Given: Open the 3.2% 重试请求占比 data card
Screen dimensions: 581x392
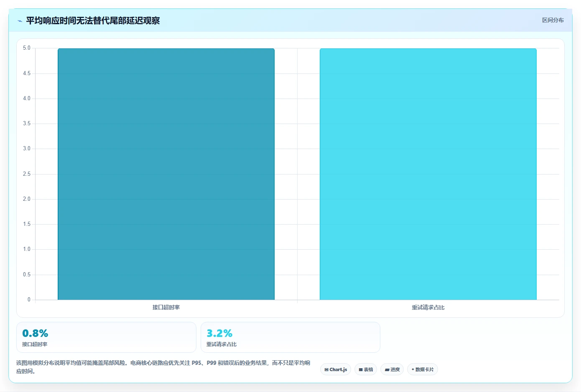Looking at the screenshot, I should click(x=290, y=337).
